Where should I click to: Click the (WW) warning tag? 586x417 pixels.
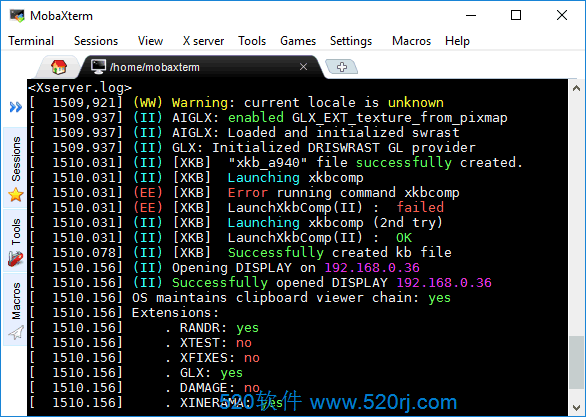tap(148, 102)
